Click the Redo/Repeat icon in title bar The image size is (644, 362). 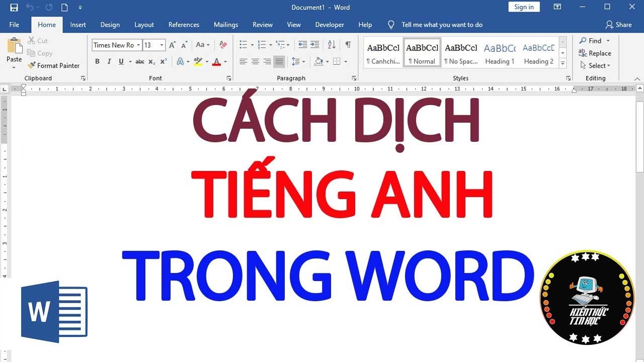pos(49,8)
